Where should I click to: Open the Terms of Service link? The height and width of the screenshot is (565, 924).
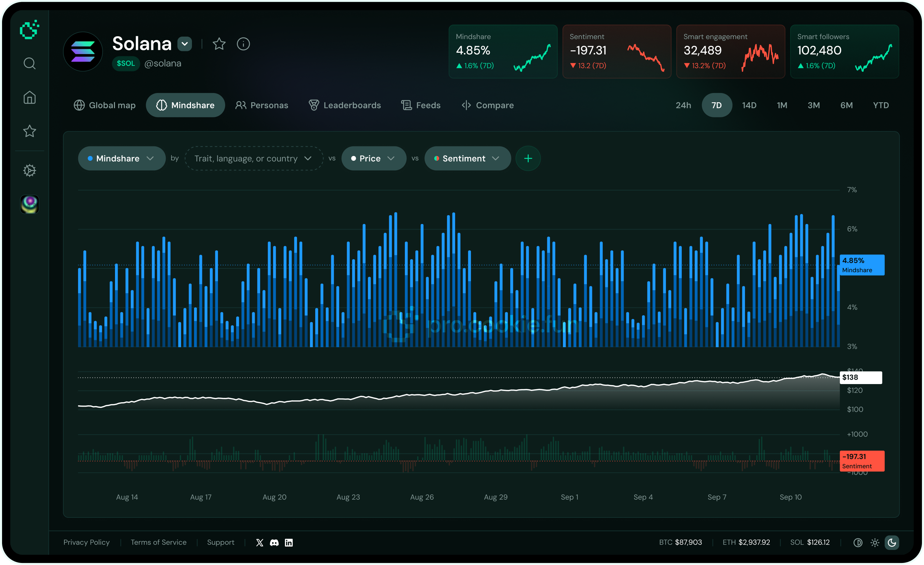159,542
